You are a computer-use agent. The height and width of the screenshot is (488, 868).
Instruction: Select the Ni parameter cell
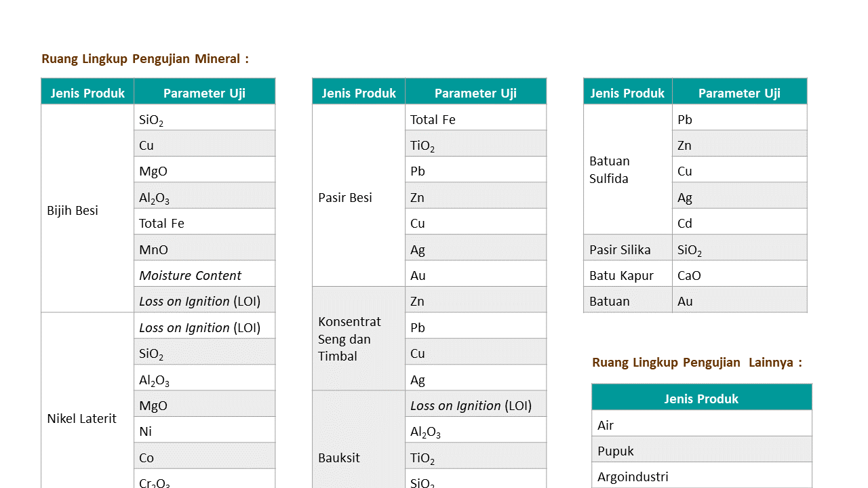click(x=204, y=431)
